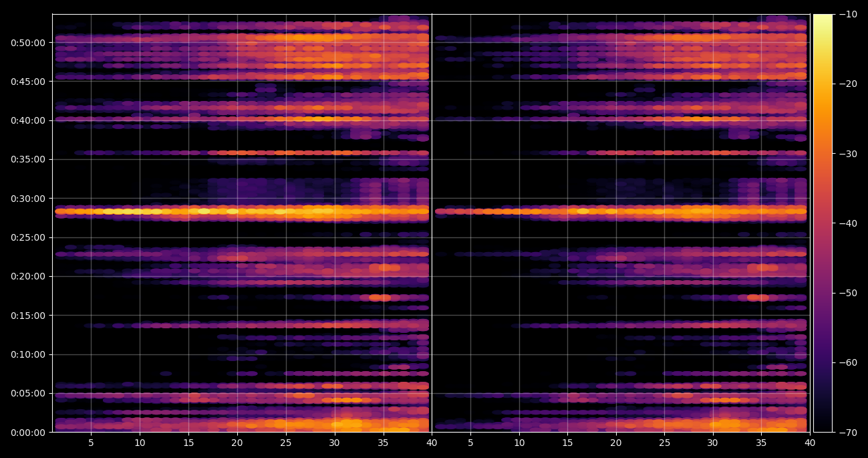Click x-axis label 35 of right plot
868x458 pixels.
point(761,443)
